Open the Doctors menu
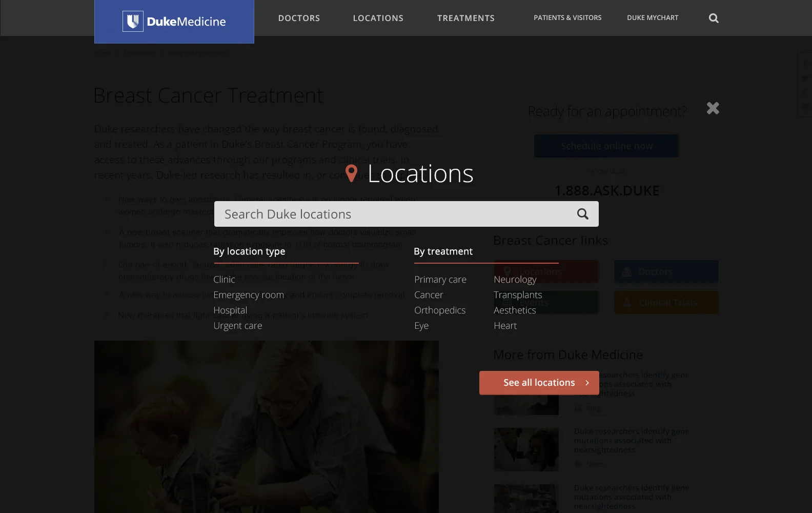The height and width of the screenshot is (513, 812). pyautogui.click(x=299, y=18)
